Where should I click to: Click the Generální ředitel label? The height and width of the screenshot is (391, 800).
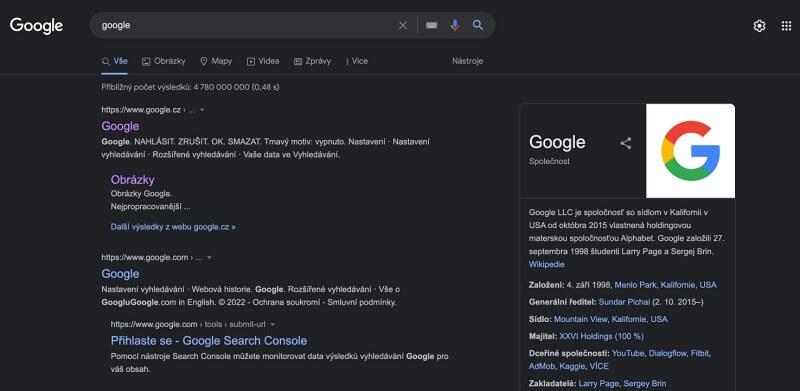click(563, 302)
